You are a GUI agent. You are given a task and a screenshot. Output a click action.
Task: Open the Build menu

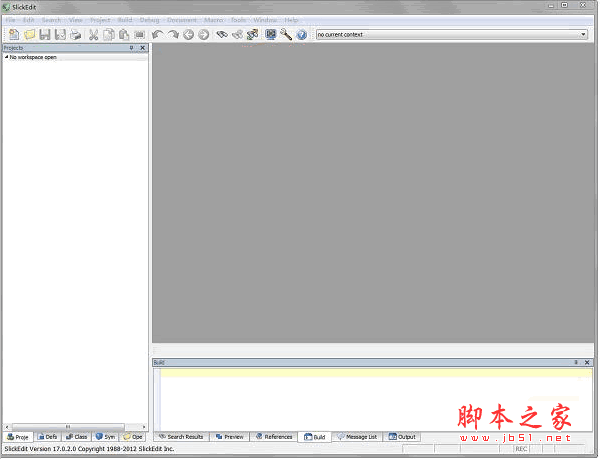pyautogui.click(x=125, y=20)
